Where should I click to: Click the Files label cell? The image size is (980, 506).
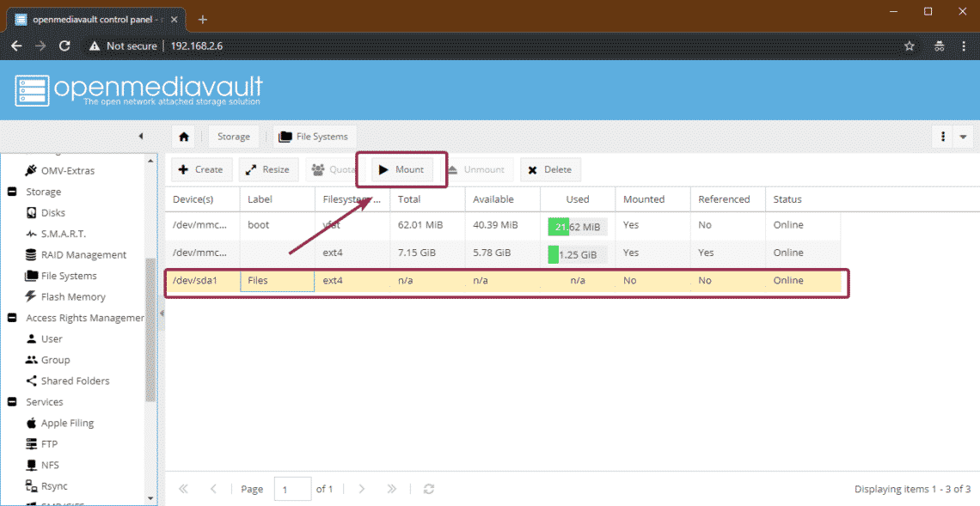click(278, 280)
